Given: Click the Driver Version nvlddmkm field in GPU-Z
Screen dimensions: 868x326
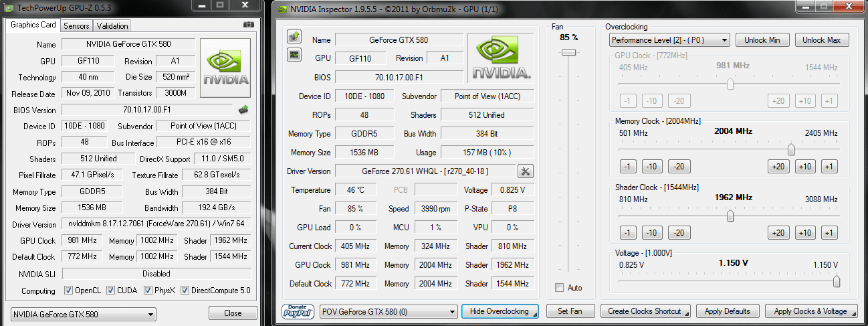Looking at the screenshot, I should [156, 224].
